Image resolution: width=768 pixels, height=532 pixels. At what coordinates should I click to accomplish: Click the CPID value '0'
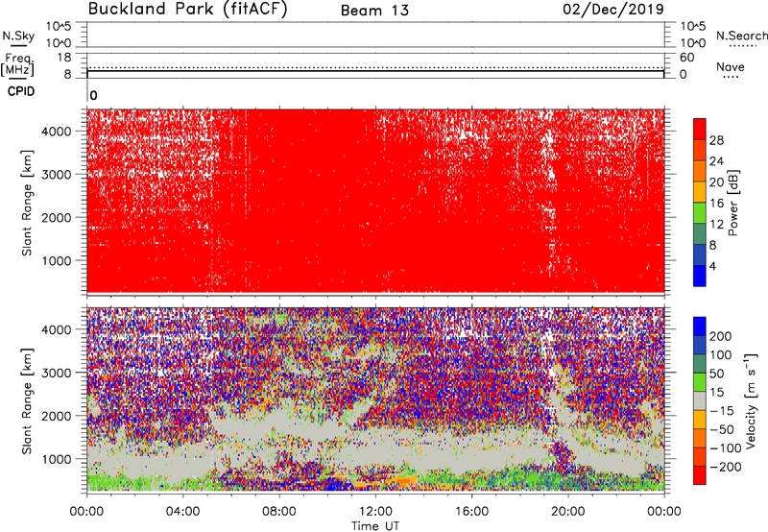coord(93,96)
